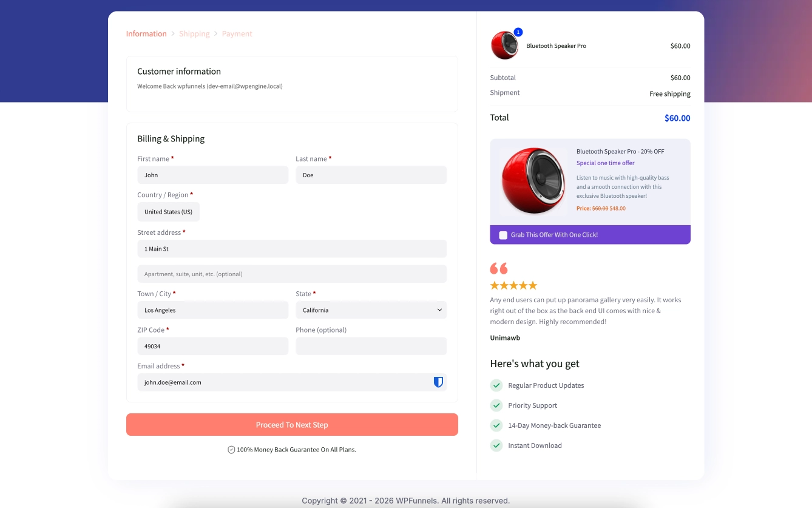Click the Apartment, suite, unit field

click(x=292, y=274)
